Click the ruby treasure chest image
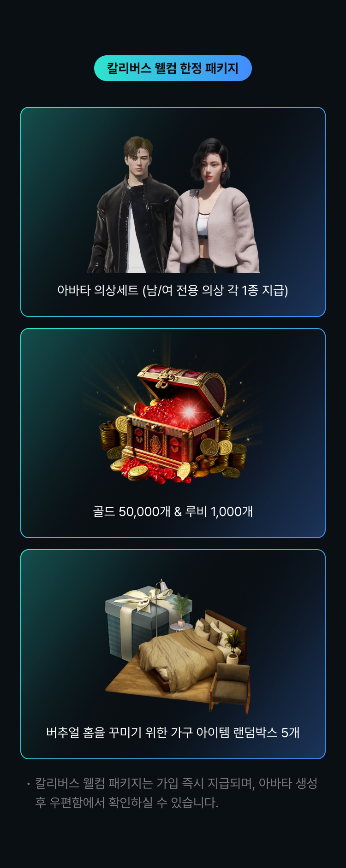Viewport: 346px width, 868px height. (x=173, y=424)
